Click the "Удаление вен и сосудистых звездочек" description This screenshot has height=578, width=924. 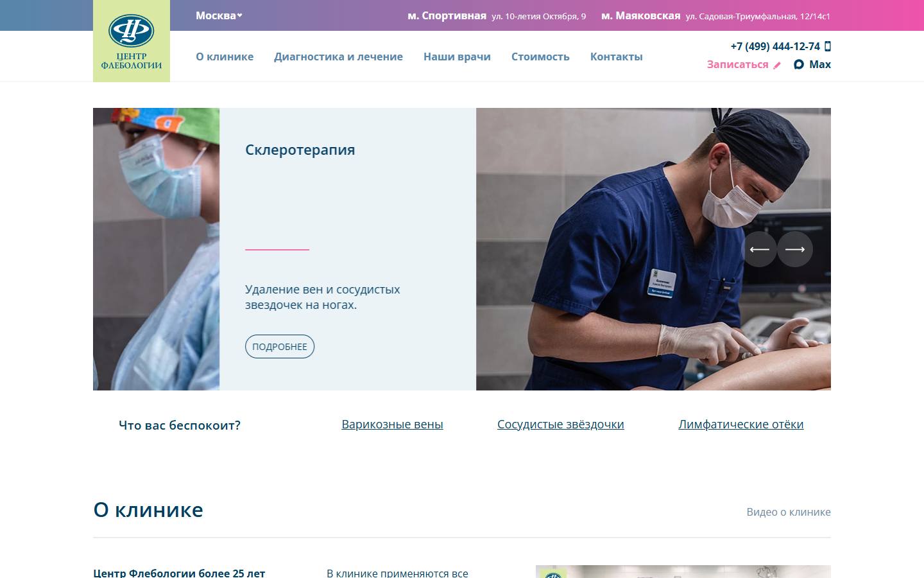[x=322, y=297]
